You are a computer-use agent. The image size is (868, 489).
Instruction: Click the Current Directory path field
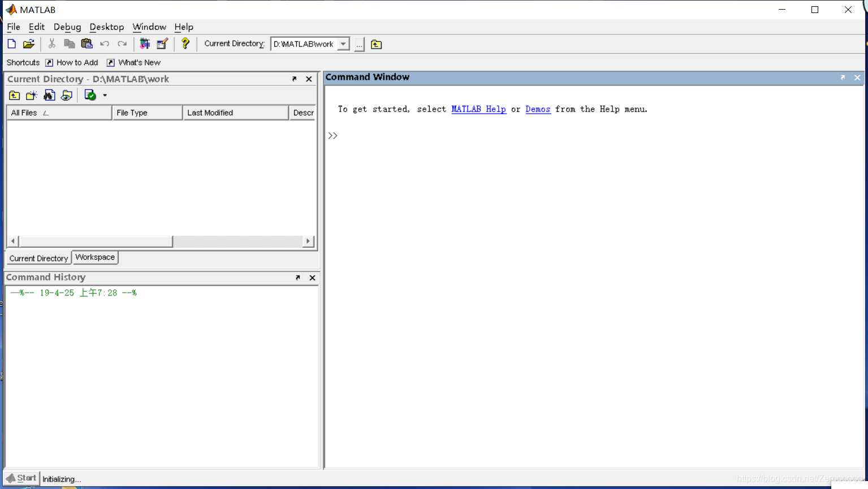pos(304,44)
